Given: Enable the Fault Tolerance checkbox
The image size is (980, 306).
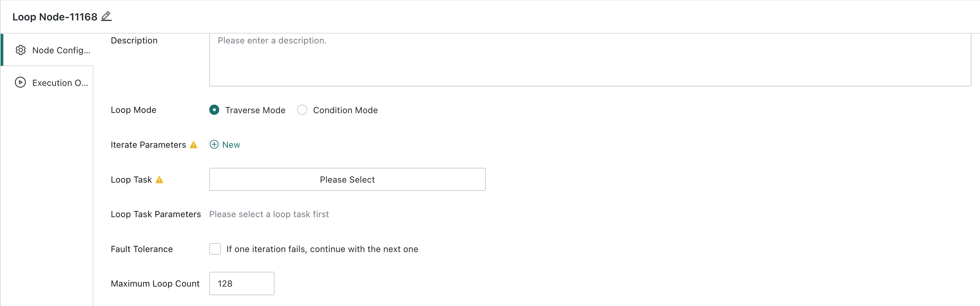Looking at the screenshot, I should (215, 249).
